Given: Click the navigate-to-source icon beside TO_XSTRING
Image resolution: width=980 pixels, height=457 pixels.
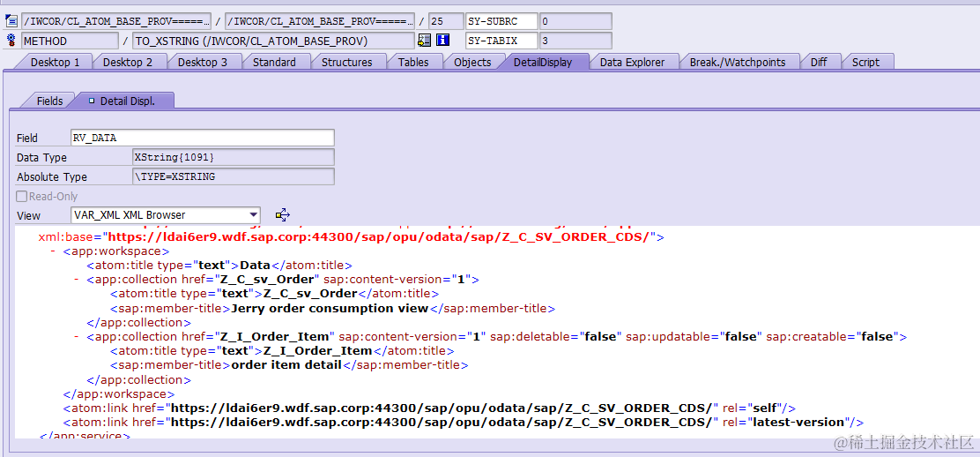Looking at the screenshot, I should [x=425, y=41].
